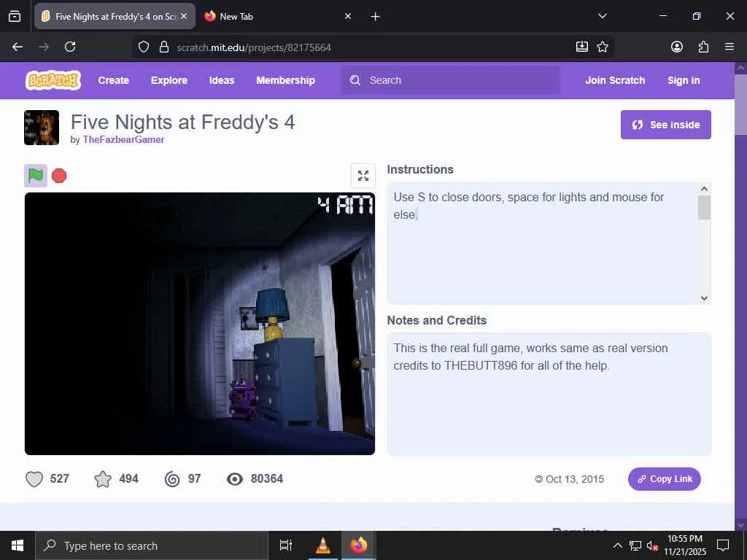
Task: Close the Five Nights at Freddy's tab
Action: click(184, 16)
